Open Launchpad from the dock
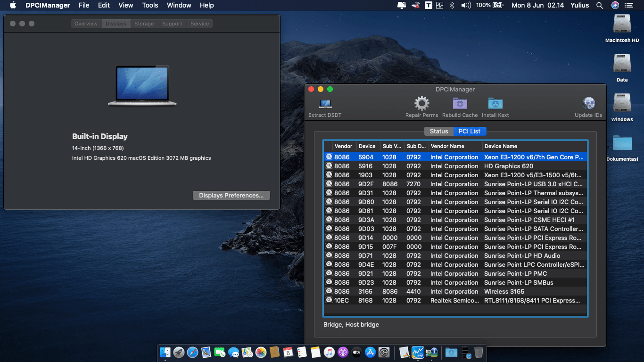Image resolution: width=644 pixels, height=362 pixels. coord(179,352)
